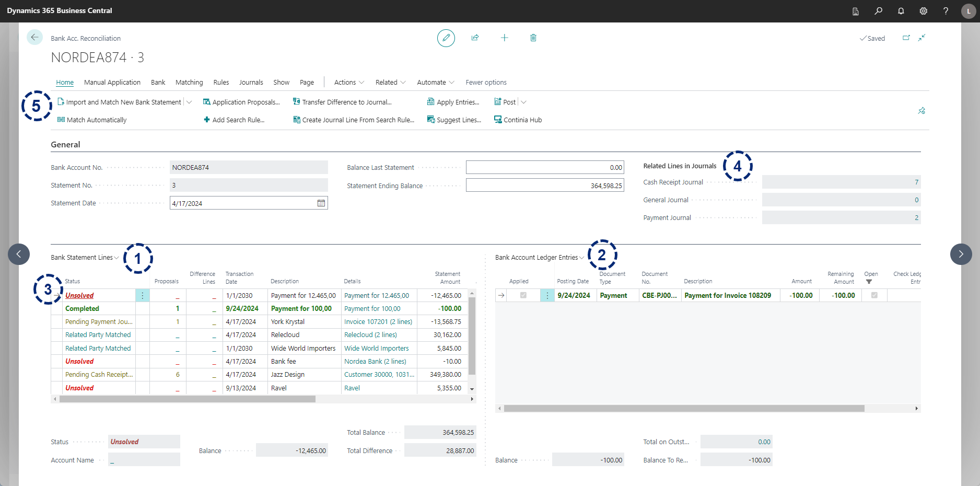
Task: Select the Journals tab
Action: [x=251, y=82]
